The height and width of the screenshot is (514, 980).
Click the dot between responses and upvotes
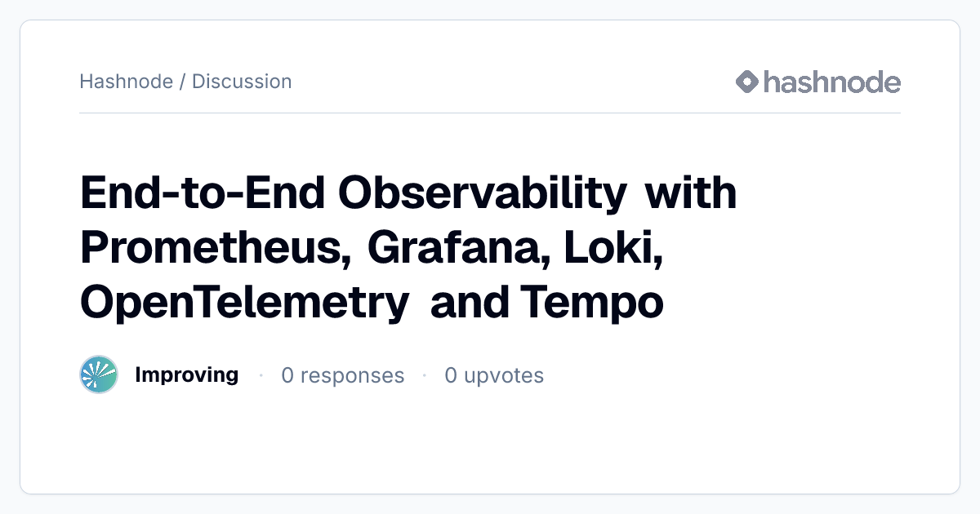(425, 375)
